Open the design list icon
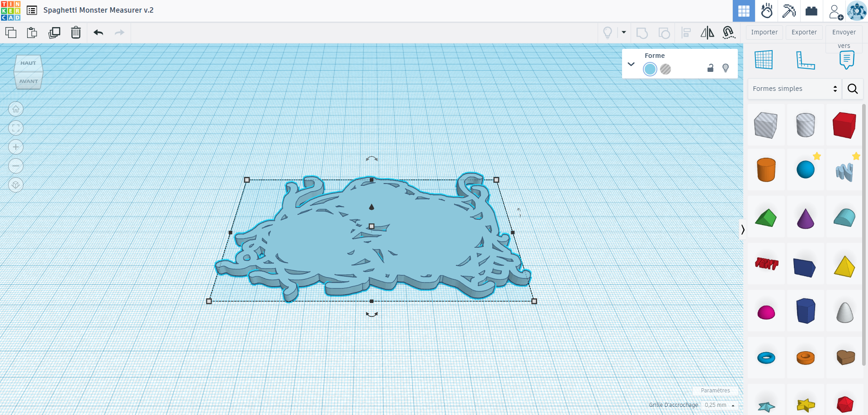 tap(32, 10)
